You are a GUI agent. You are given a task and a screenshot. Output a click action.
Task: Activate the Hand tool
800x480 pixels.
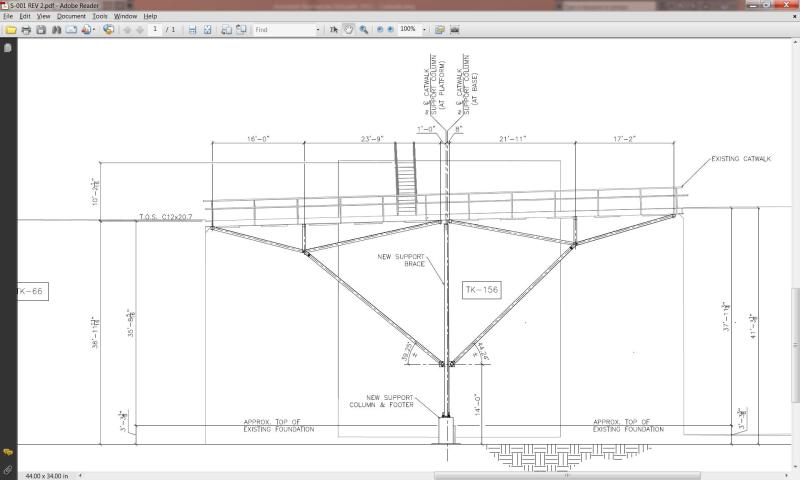[x=348, y=30]
